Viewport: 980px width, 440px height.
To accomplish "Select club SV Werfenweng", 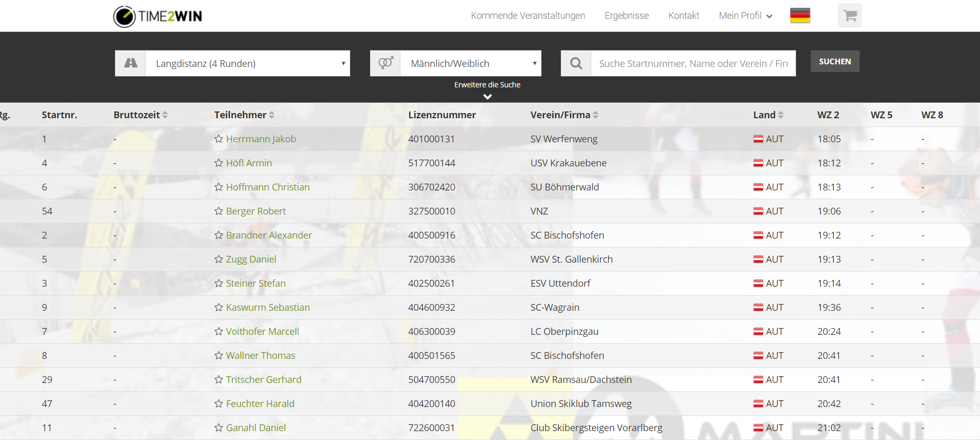I will point(563,139).
